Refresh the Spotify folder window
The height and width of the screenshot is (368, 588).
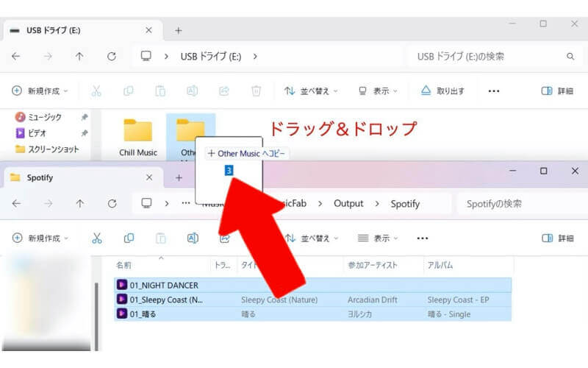pos(112,204)
